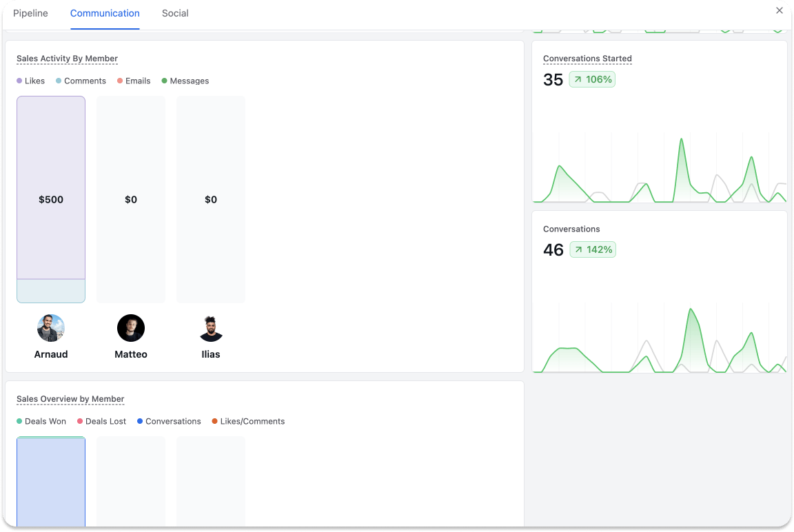
Task: Open the Social tab
Action: point(175,13)
